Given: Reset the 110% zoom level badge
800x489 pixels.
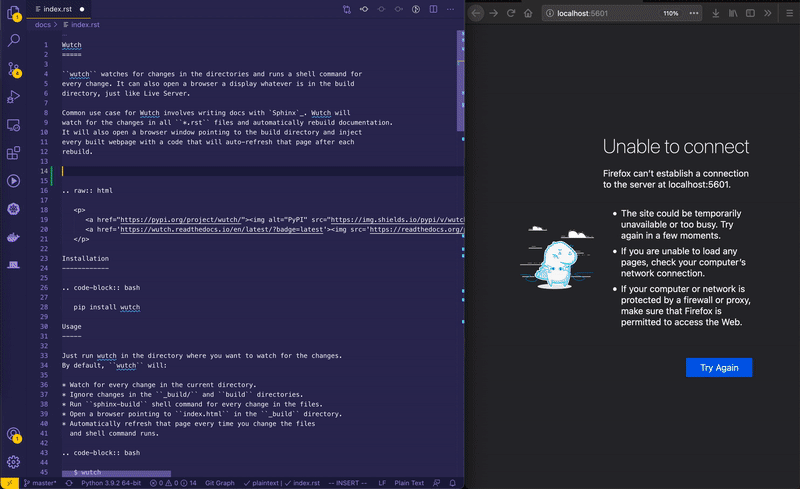Looking at the screenshot, I should pos(670,13).
